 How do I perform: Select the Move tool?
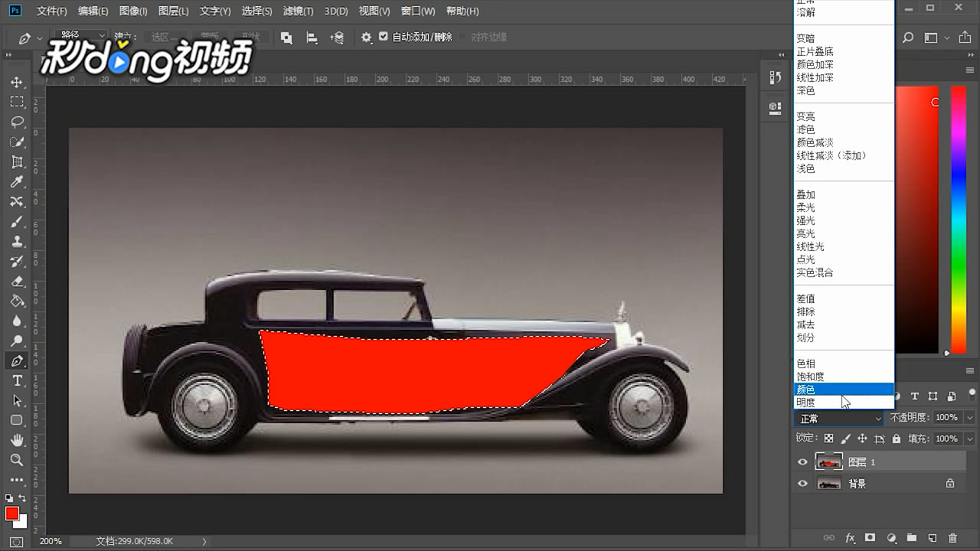click(17, 82)
